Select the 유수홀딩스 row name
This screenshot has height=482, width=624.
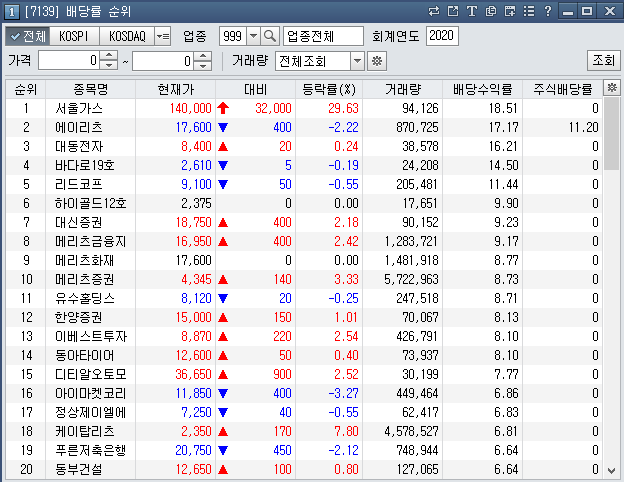pyautogui.click(x=85, y=298)
